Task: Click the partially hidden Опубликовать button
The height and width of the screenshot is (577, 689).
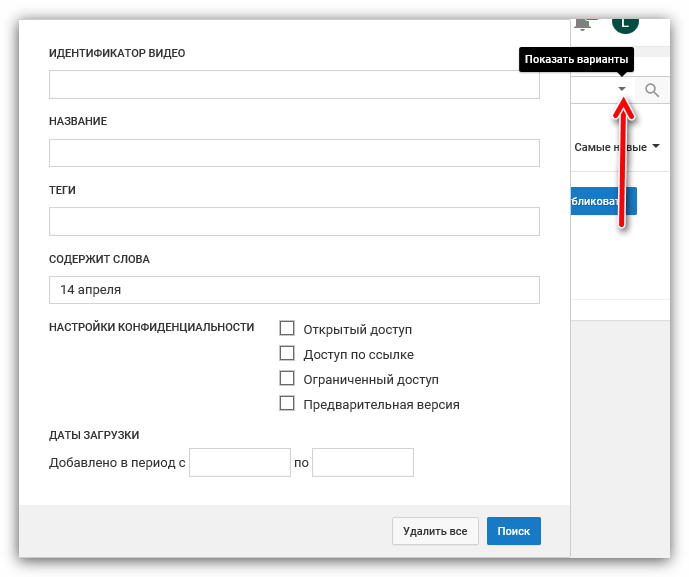Action: (x=604, y=201)
